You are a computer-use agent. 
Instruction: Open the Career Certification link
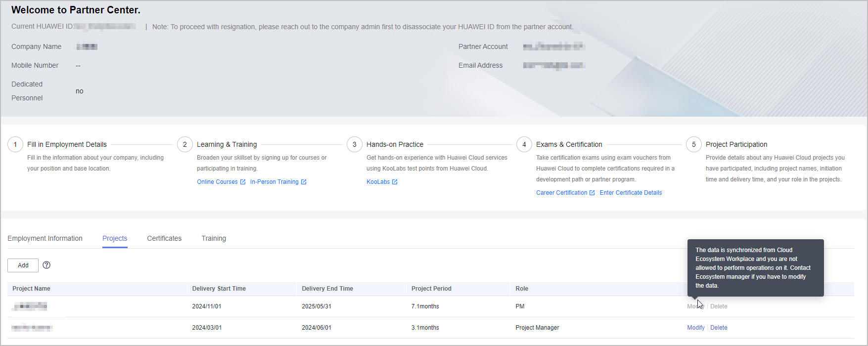point(561,193)
